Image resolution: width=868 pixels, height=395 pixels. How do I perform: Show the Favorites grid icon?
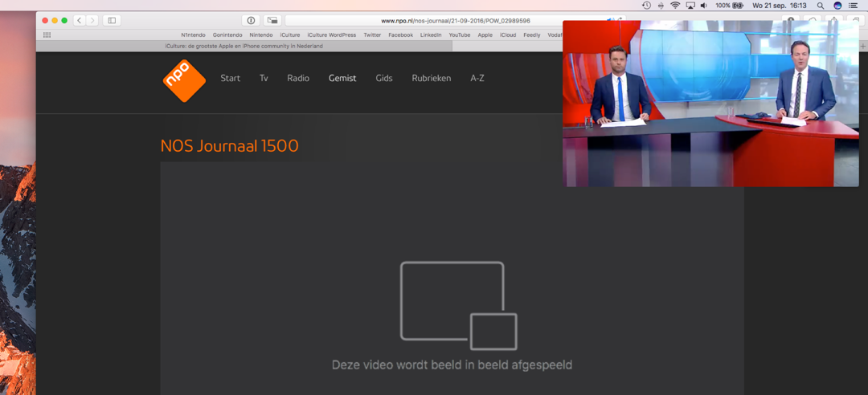coord(47,35)
